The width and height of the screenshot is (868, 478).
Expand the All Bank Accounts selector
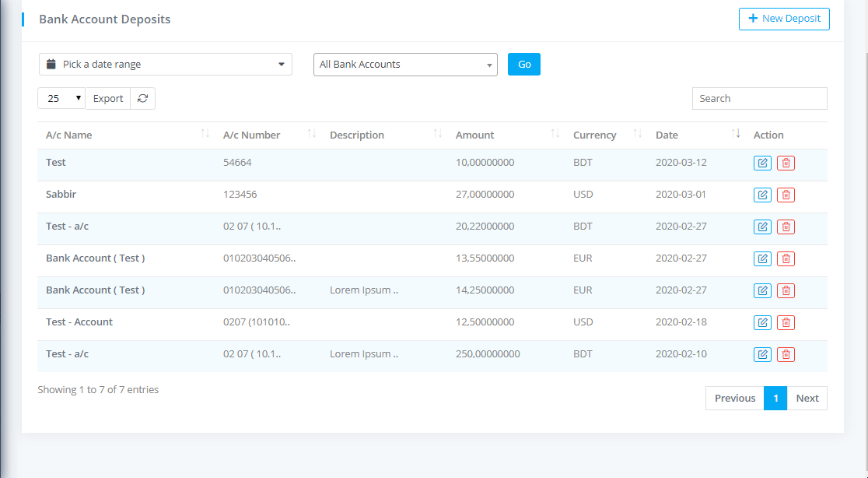[x=404, y=65]
